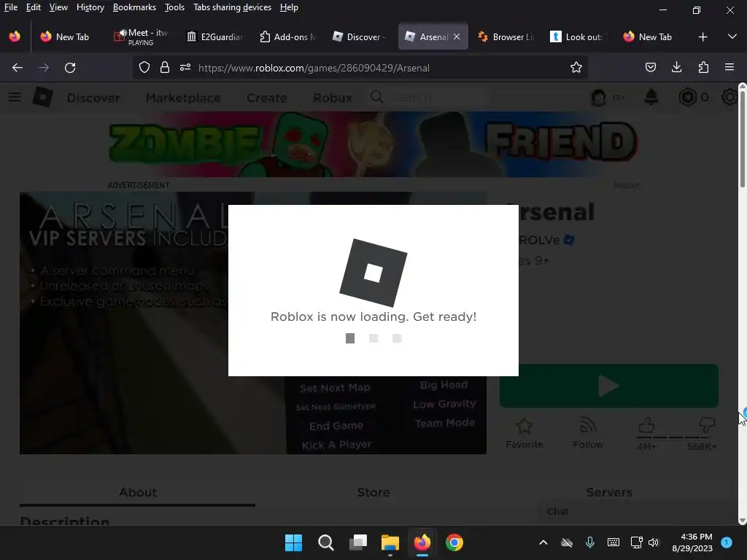
Task: Go to Roblox home via logo
Action: pyautogui.click(x=43, y=97)
